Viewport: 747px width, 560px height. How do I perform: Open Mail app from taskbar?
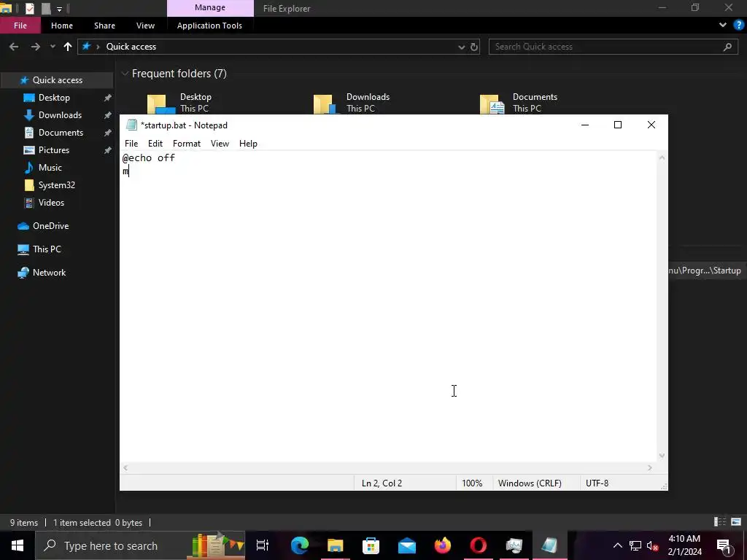tap(407, 545)
